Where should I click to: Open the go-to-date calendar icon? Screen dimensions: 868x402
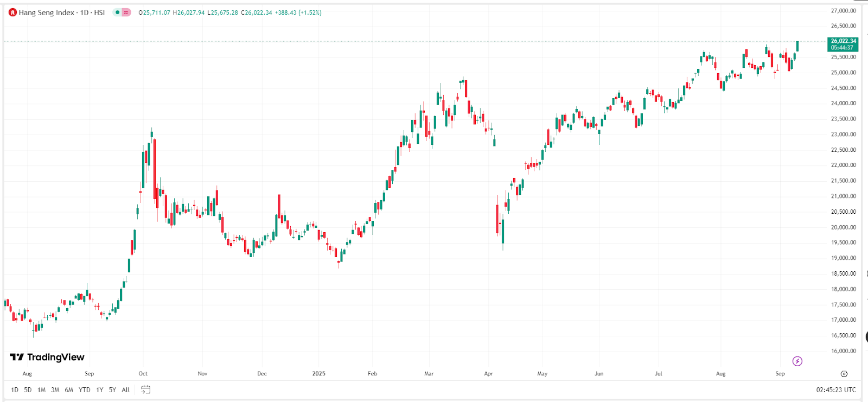[145, 390]
